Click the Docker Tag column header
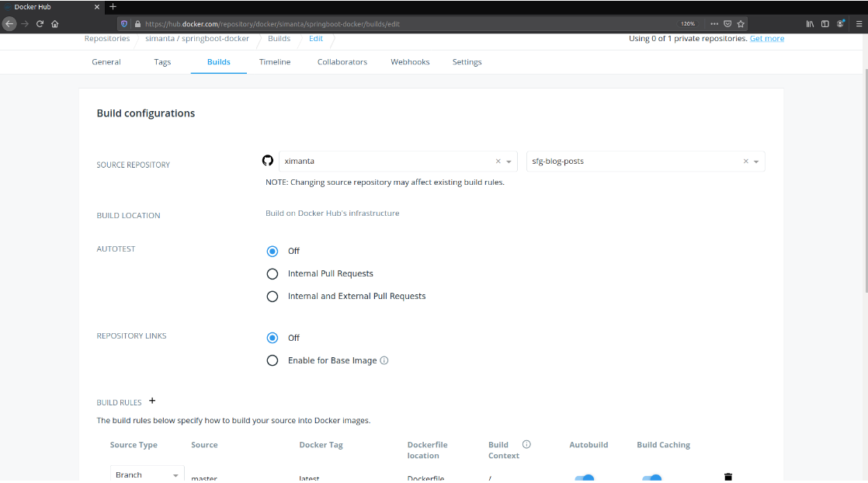Screen dimensions: 868x483 coord(321,445)
